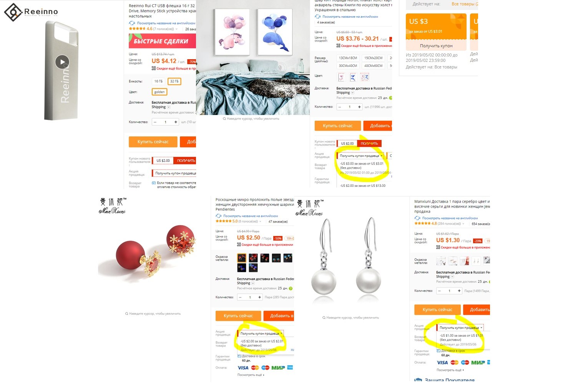Open Russian Federation shipping dropdown for USB drive
This screenshot has height=392, width=588.
pos(168,107)
